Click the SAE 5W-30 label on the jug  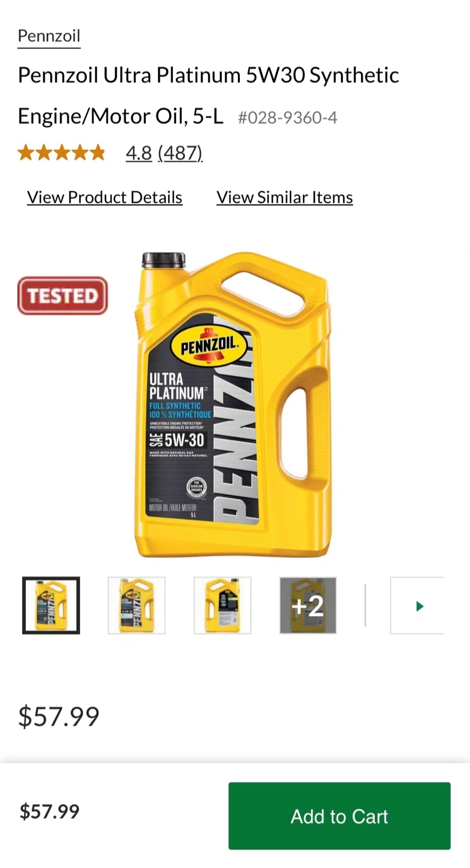pos(178,441)
